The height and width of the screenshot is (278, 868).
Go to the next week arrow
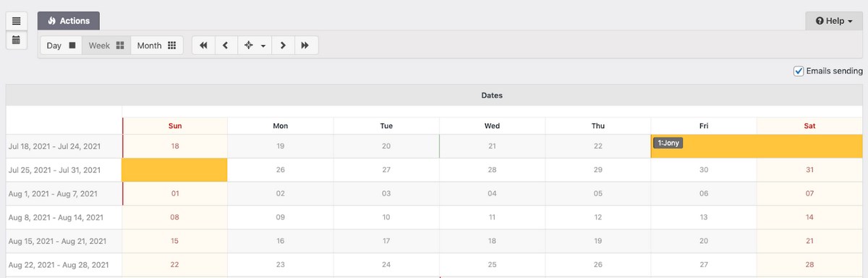click(x=283, y=46)
